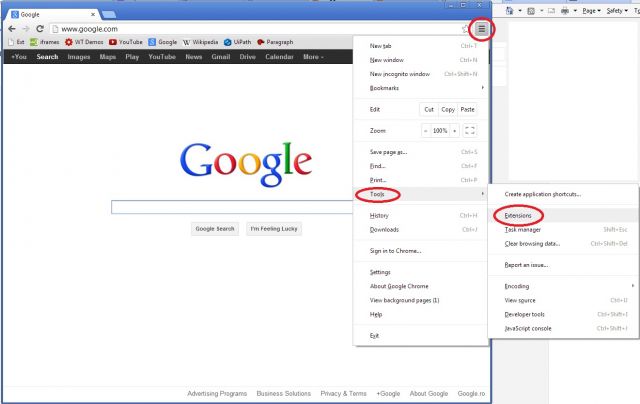The width and height of the screenshot is (640, 404).
Task: Click the browser back arrow
Action: click(11, 29)
